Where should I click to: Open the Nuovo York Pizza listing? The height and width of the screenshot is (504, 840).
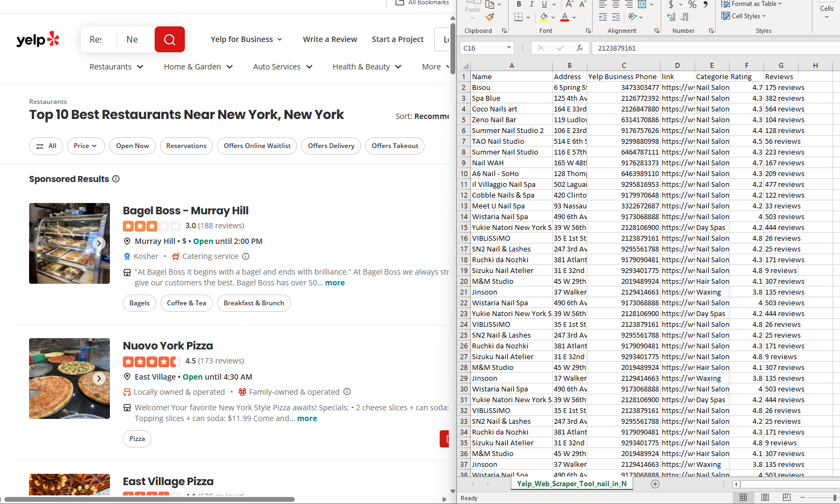168,346
